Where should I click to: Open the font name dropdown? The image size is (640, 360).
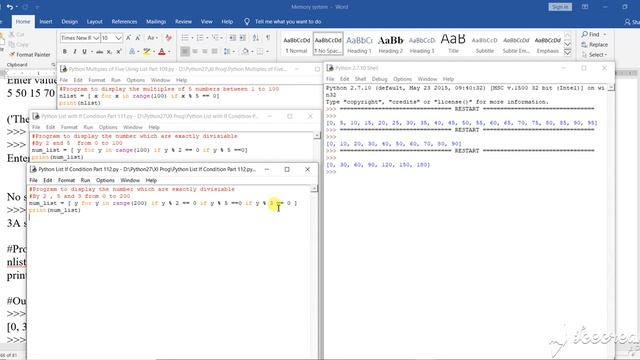[96, 38]
